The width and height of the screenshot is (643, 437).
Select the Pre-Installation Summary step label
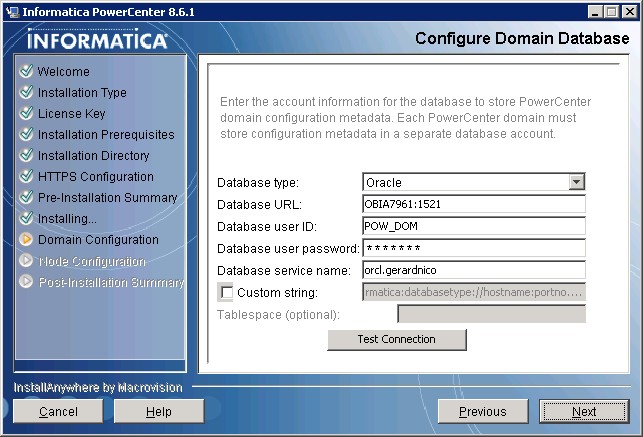[x=107, y=198]
